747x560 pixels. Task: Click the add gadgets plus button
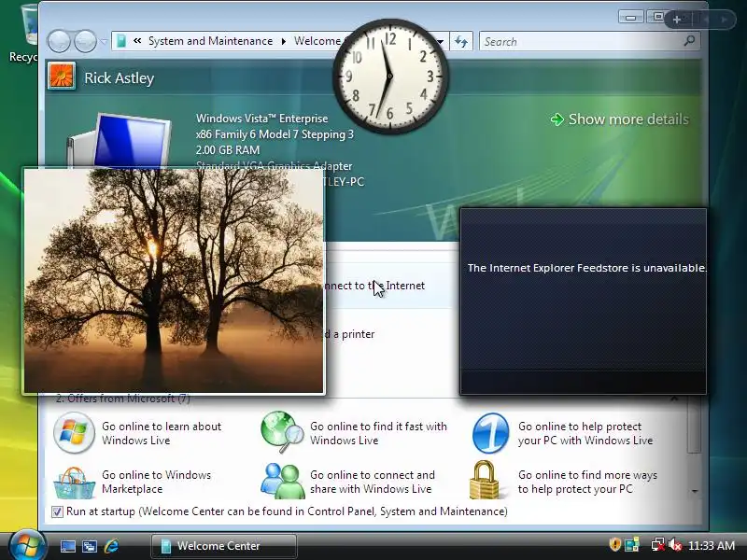(x=676, y=20)
